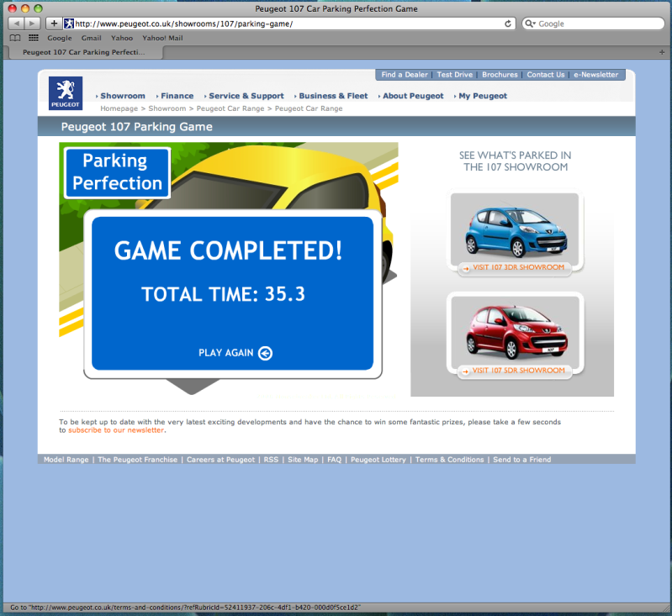Click Showroom in breadcrumb trail
Image resolution: width=672 pixels, height=616 pixels.
[167, 108]
